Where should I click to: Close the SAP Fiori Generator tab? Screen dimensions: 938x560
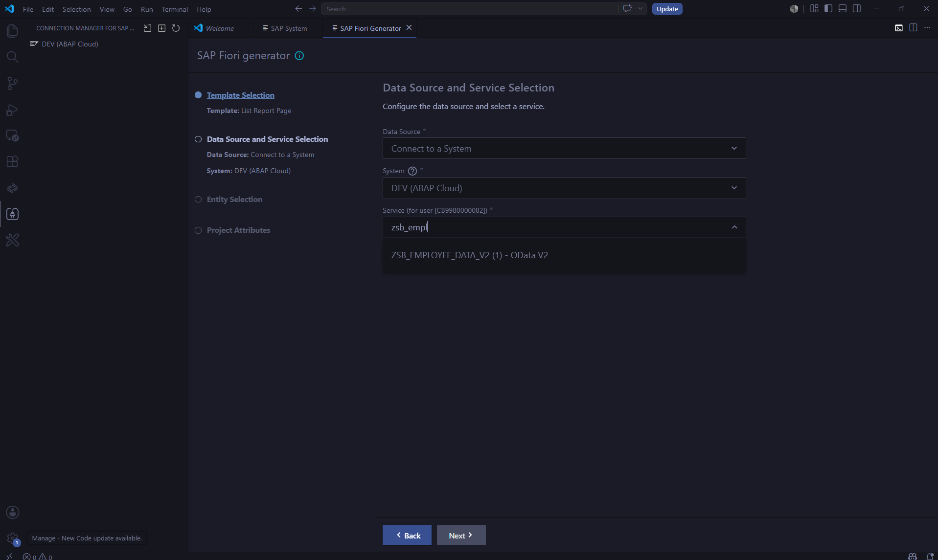point(409,28)
